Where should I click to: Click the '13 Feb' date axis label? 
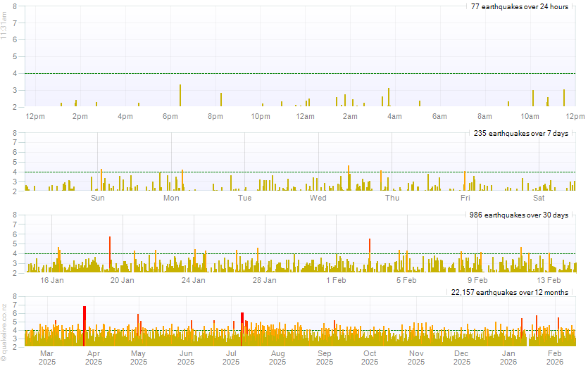point(549,280)
